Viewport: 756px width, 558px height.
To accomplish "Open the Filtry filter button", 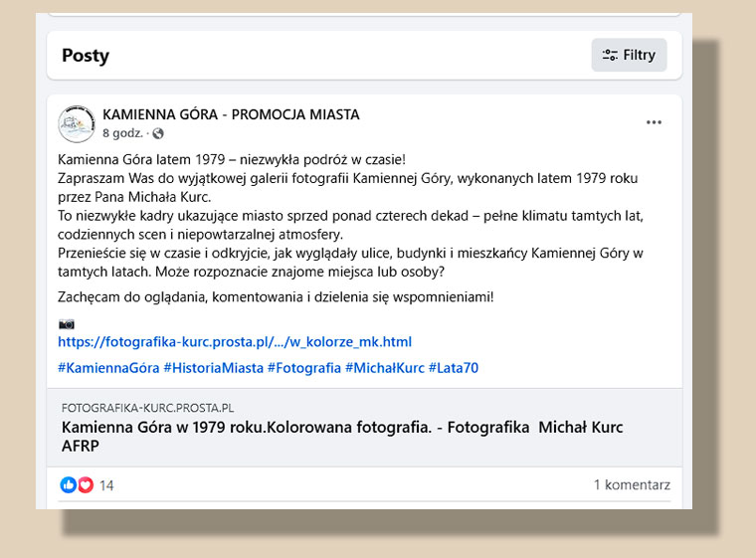I will pos(629,55).
